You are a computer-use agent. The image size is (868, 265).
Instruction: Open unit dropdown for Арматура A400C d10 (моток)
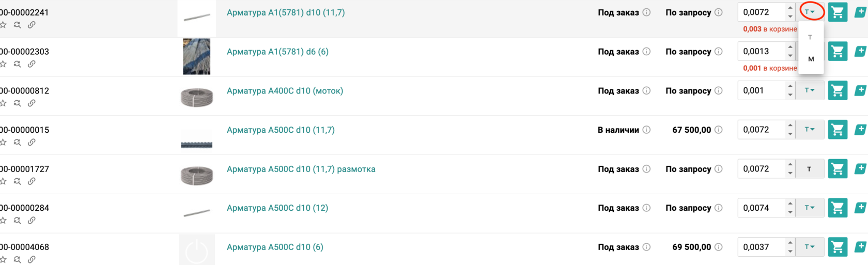pos(810,90)
